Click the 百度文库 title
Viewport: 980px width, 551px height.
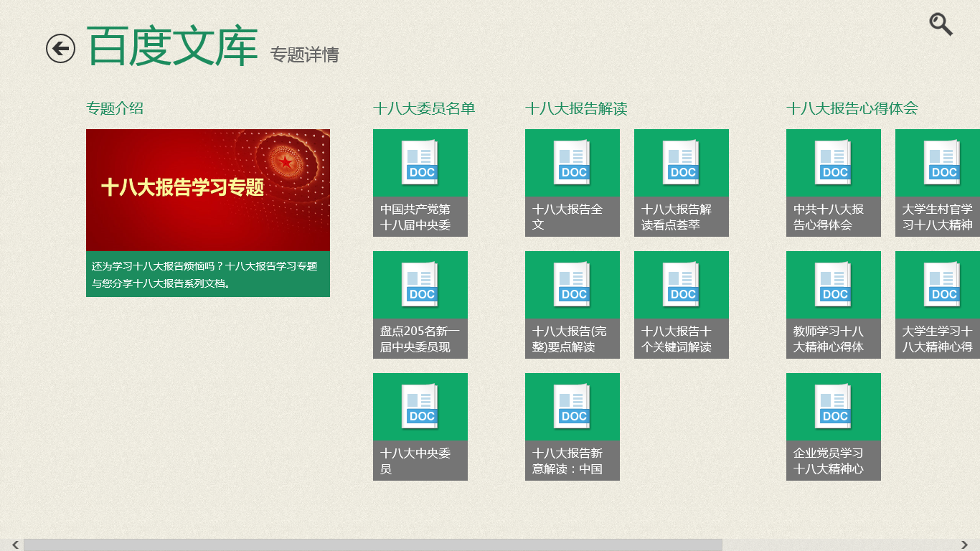(x=172, y=47)
